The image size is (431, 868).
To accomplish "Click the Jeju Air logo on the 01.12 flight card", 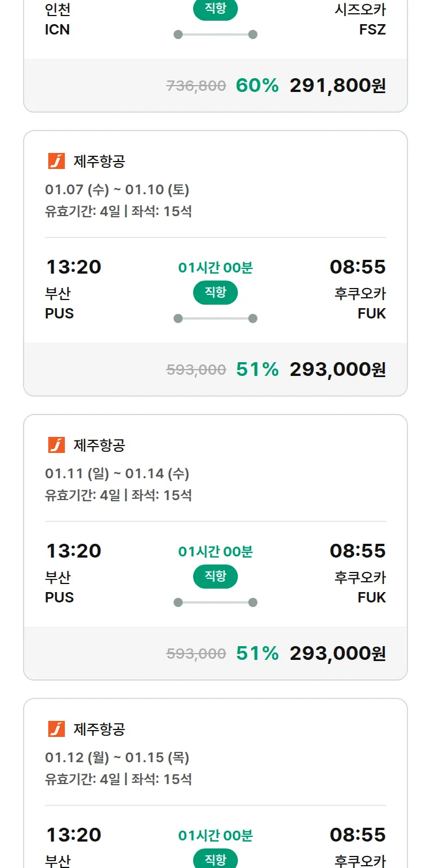I will tap(56, 729).
